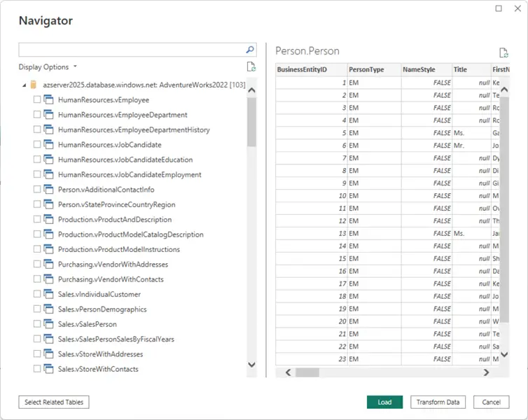The height and width of the screenshot is (420, 528).
Task: Click the Ms. title cell in row 13
Action: click(x=471, y=234)
